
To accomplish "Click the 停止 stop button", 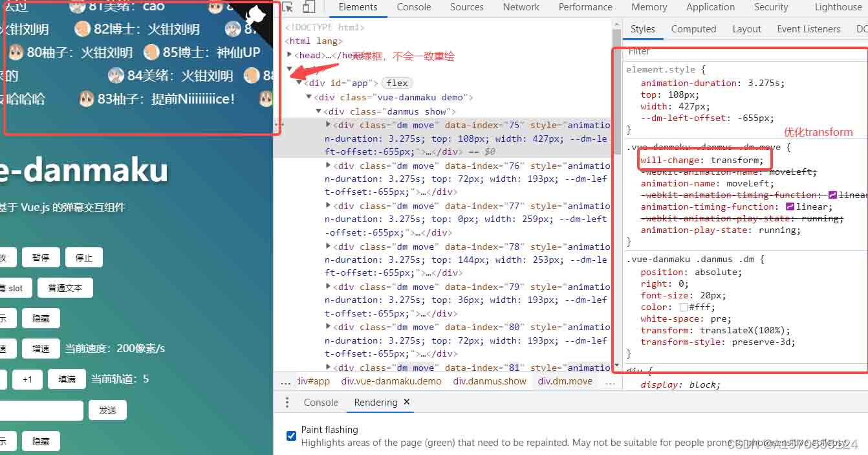I will pyautogui.click(x=84, y=257).
